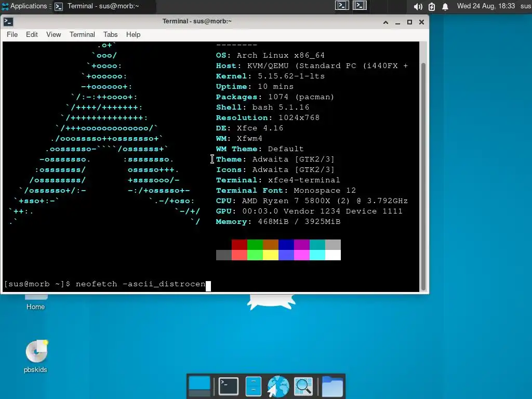Minimize the Terminal window
This screenshot has width=532, height=399.
[x=397, y=22]
